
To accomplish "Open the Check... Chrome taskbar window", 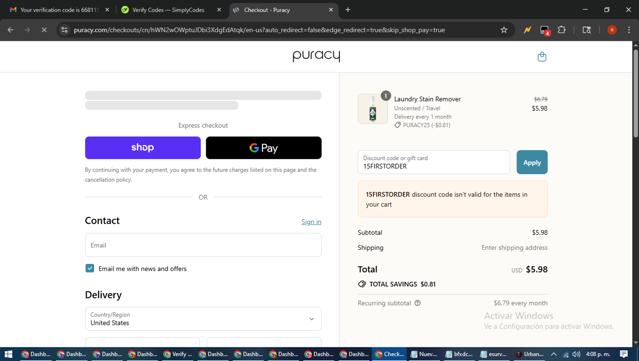I will [x=390, y=354].
